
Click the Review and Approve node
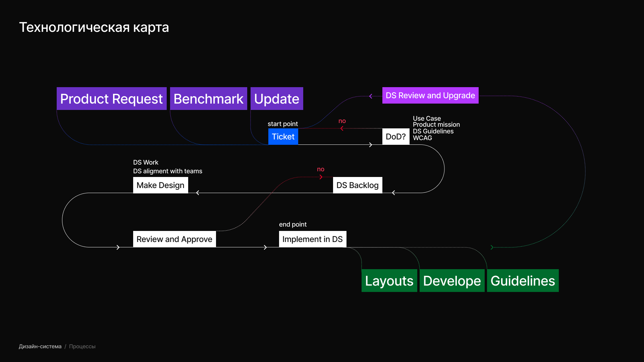pyautogui.click(x=174, y=239)
